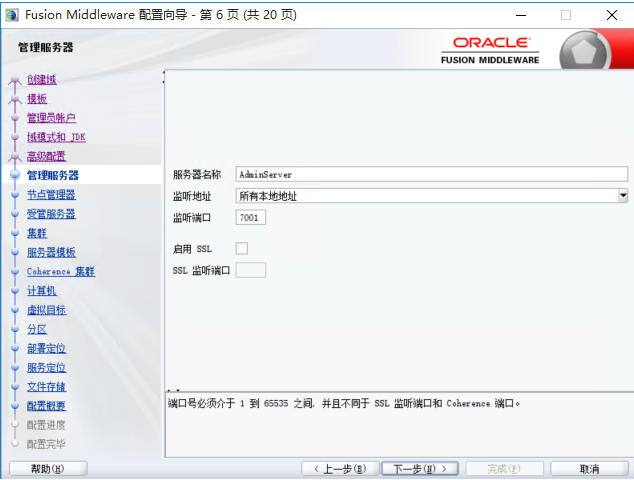Click the disabled 完成(F) button
The width and height of the screenshot is (634, 480).
504,469
